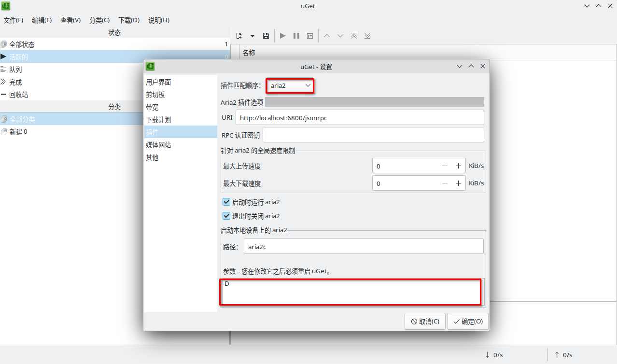Save download lists using the save icon
The image size is (617, 364).
click(x=266, y=35)
